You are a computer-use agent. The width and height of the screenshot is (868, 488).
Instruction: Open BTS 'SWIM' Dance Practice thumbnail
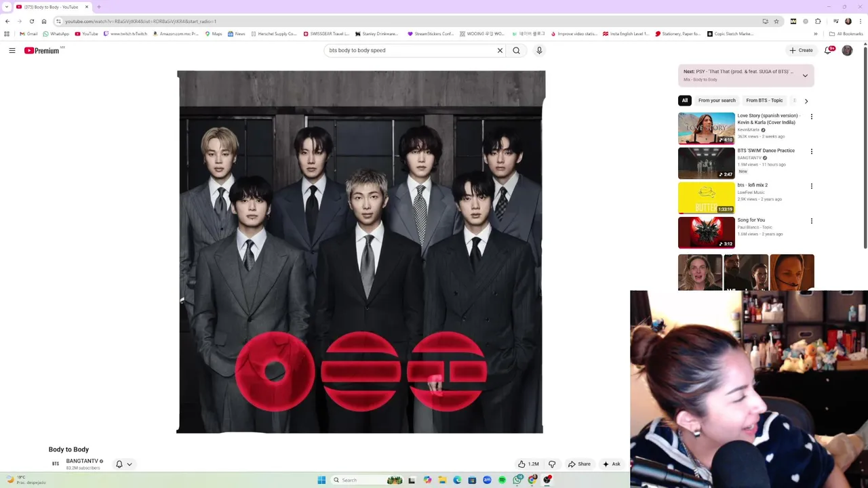707,163
